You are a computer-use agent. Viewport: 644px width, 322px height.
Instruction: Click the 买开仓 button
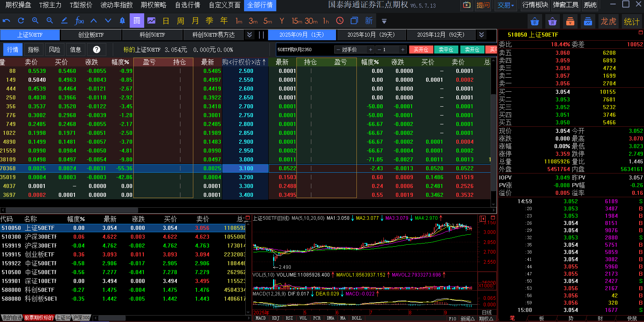421,50
